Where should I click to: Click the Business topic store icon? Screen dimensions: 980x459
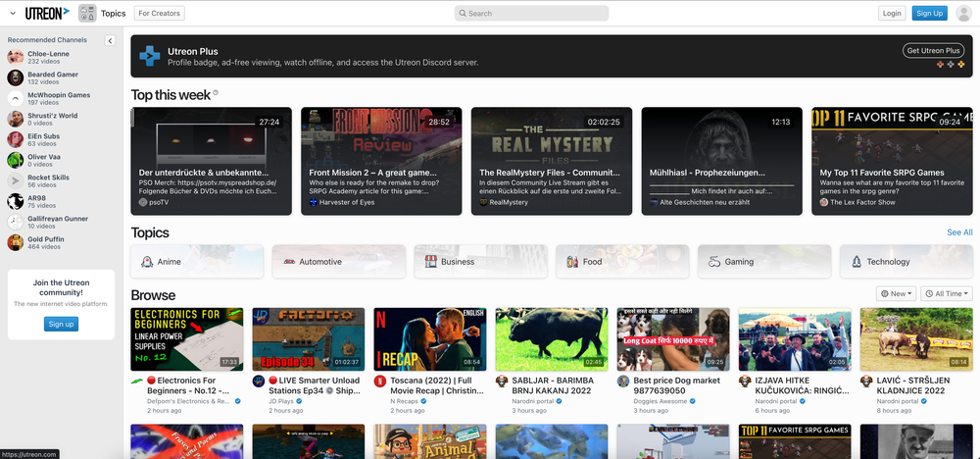pyautogui.click(x=430, y=262)
